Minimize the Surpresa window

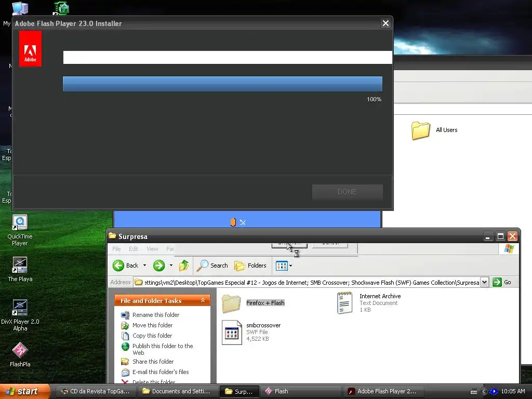(487, 236)
